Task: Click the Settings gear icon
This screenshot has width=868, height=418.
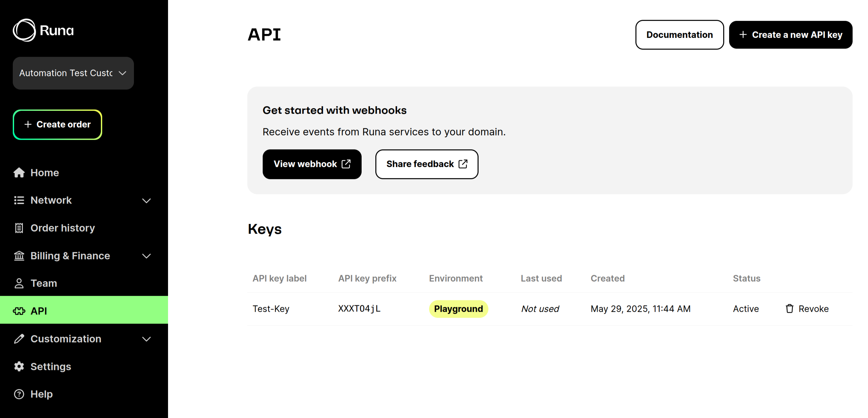Action: tap(19, 367)
